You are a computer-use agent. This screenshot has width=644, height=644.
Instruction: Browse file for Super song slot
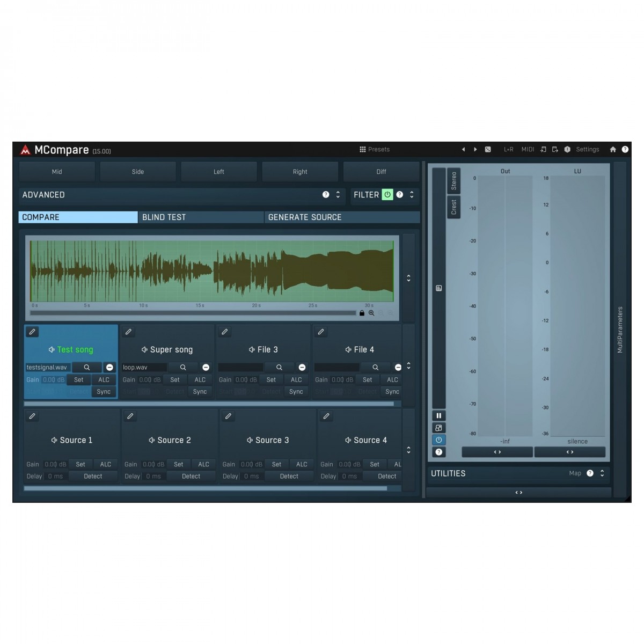click(183, 368)
